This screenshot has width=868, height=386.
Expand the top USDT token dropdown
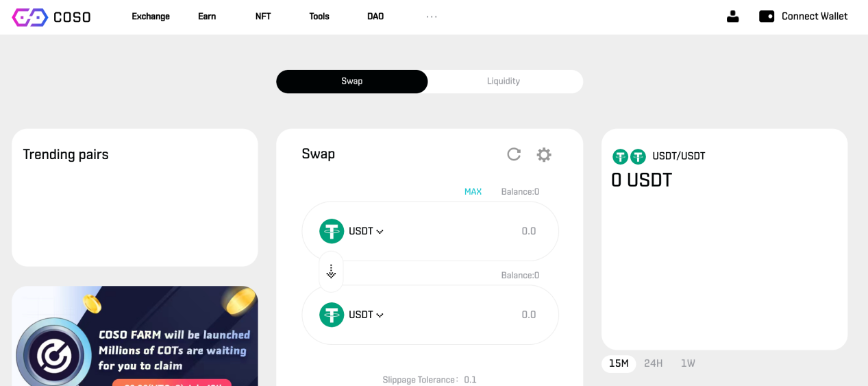(366, 231)
